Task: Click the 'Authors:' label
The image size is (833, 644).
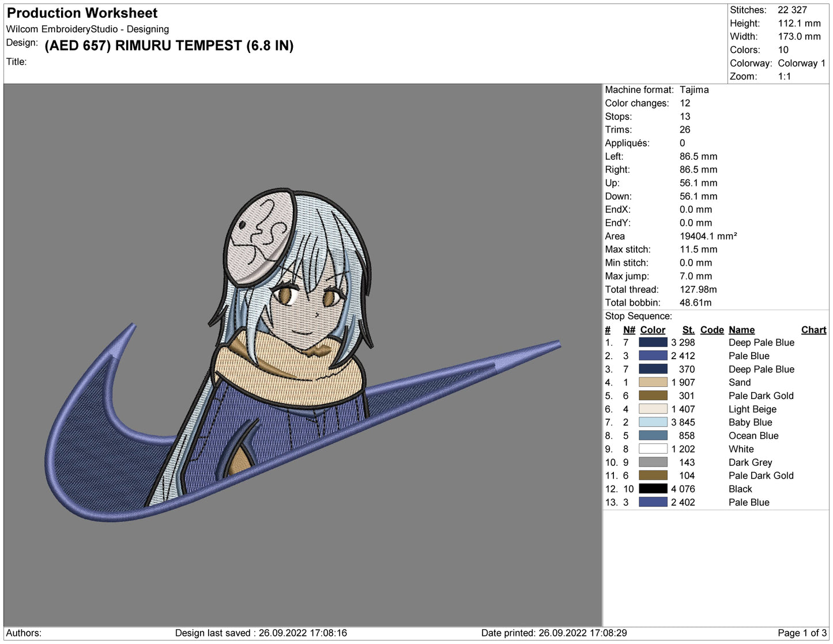Action: pyautogui.click(x=24, y=632)
